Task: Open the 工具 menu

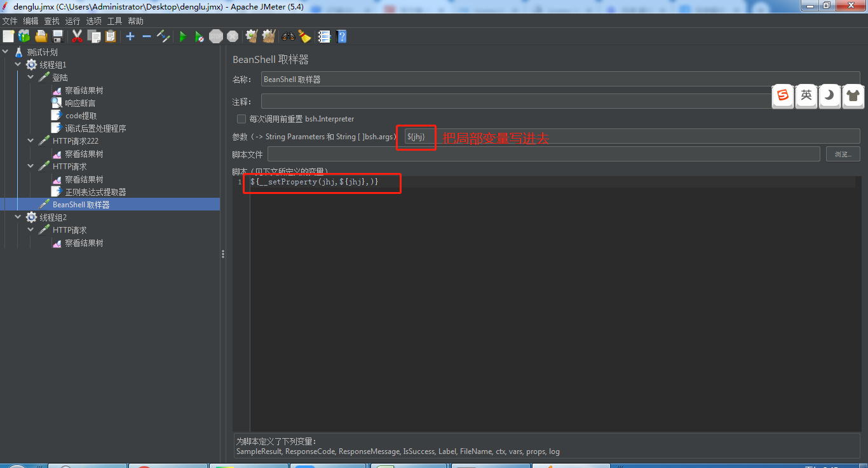Action: click(115, 21)
